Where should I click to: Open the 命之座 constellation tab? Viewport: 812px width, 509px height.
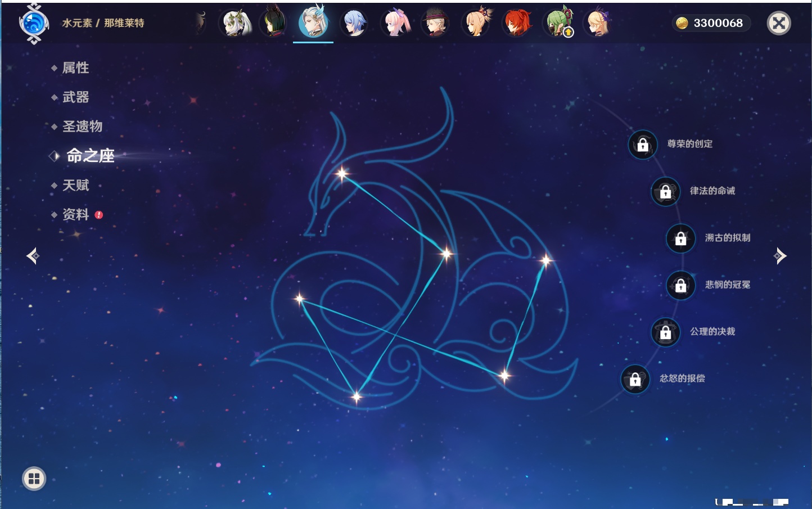[x=90, y=156]
